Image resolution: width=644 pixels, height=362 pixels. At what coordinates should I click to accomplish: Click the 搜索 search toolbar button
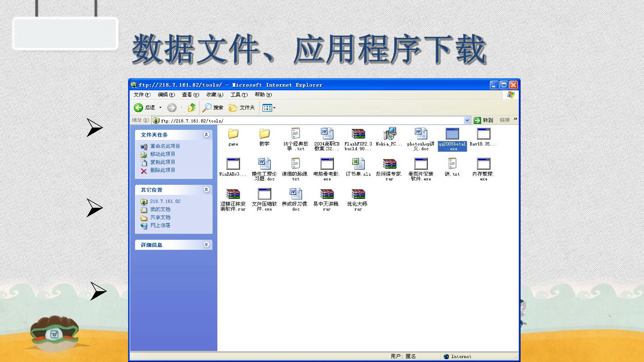pos(212,108)
